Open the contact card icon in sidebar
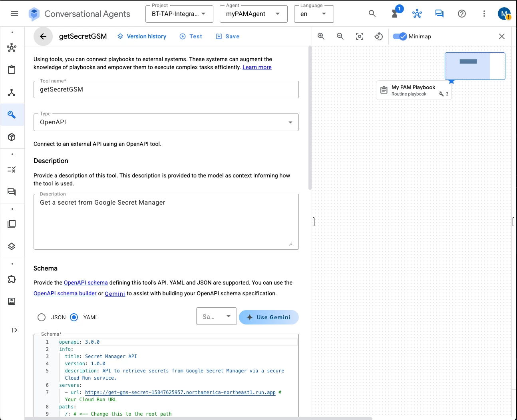 click(x=12, y=301)
